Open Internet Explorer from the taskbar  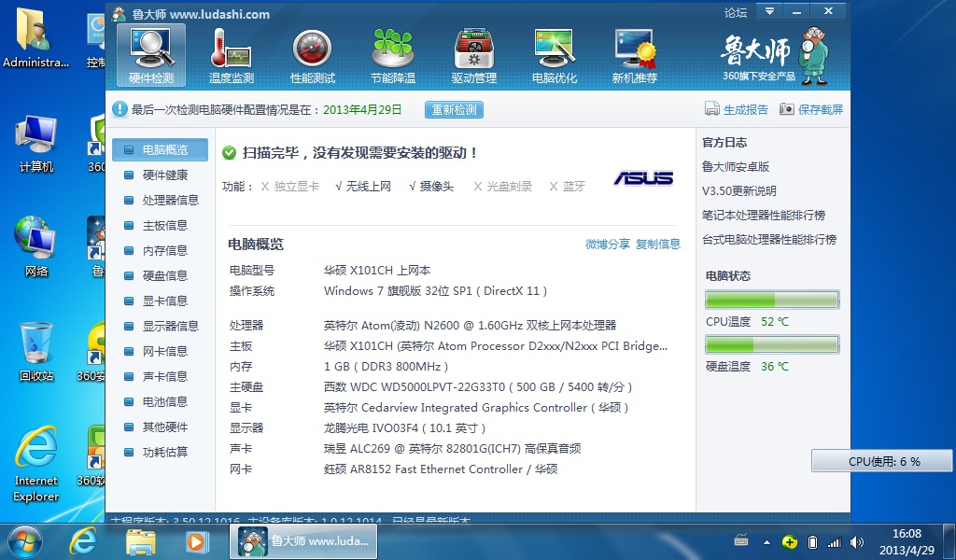(85, 540)
